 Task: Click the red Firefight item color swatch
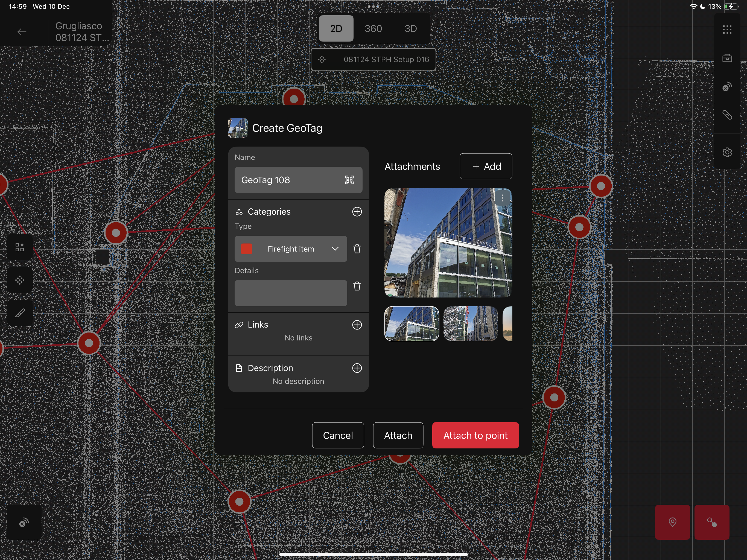pyautogui.click(x=246, y=249)
